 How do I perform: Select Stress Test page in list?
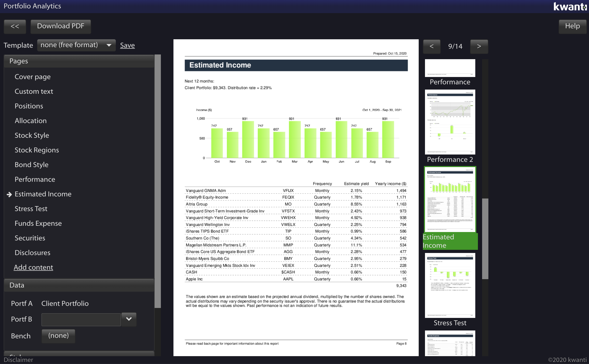(31, 209)
